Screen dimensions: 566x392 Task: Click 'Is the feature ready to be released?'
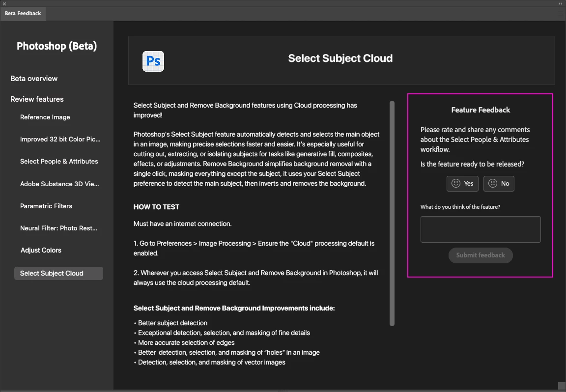[x=472, y=164]
